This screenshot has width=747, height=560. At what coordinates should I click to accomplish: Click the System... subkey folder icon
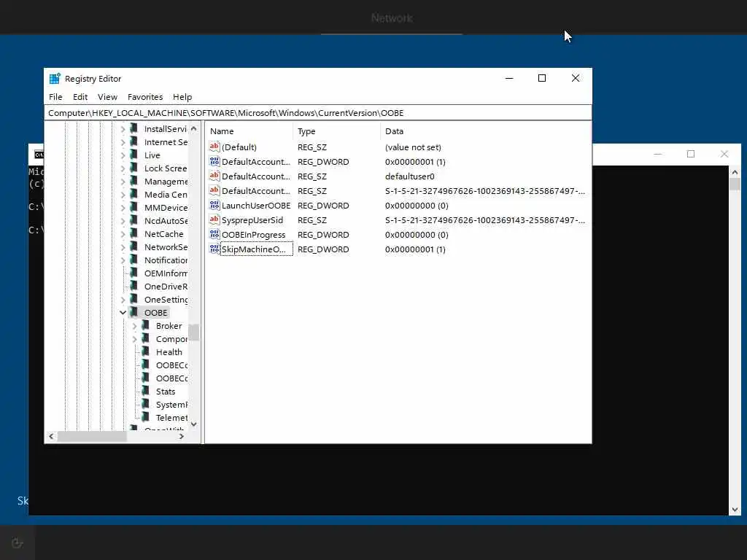146,404
